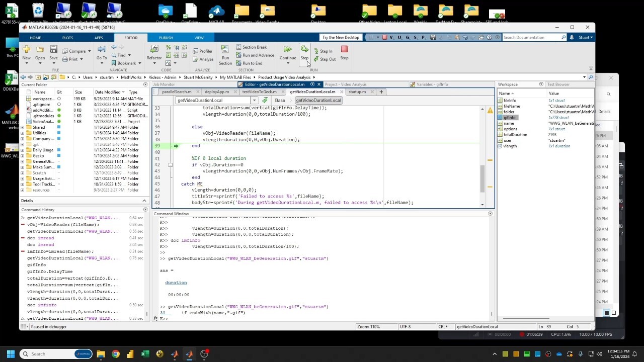
Task: Click the editor warning triangle indicator
Action: [490, 110]
